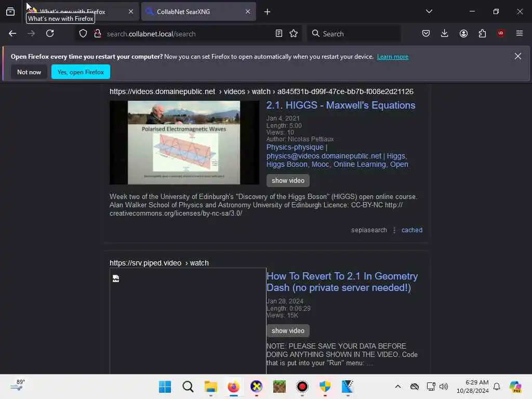Open Firefox account menu

pyautogui.click(x=463, y=33)
